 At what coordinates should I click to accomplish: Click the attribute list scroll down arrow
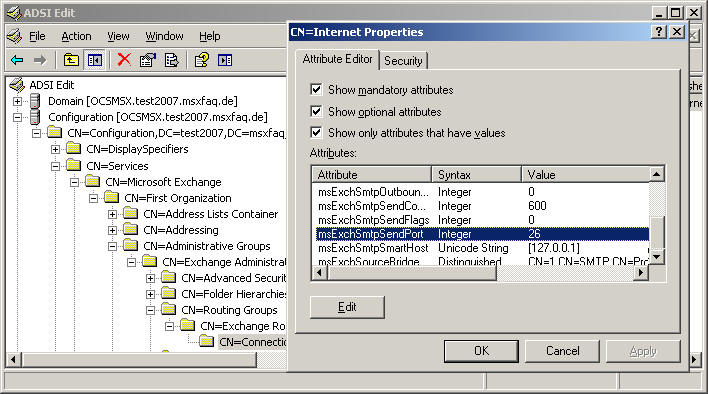pos(657,257)
